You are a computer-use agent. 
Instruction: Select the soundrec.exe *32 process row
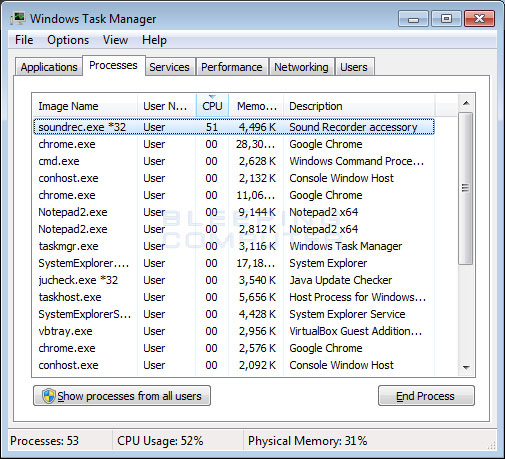point(234,127)
